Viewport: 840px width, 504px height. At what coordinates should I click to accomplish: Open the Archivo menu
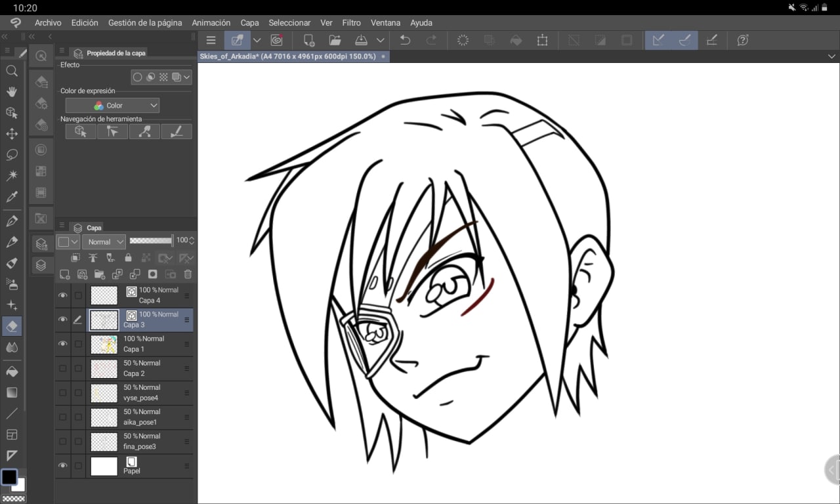pyautogui.click(x=48, y=22)
